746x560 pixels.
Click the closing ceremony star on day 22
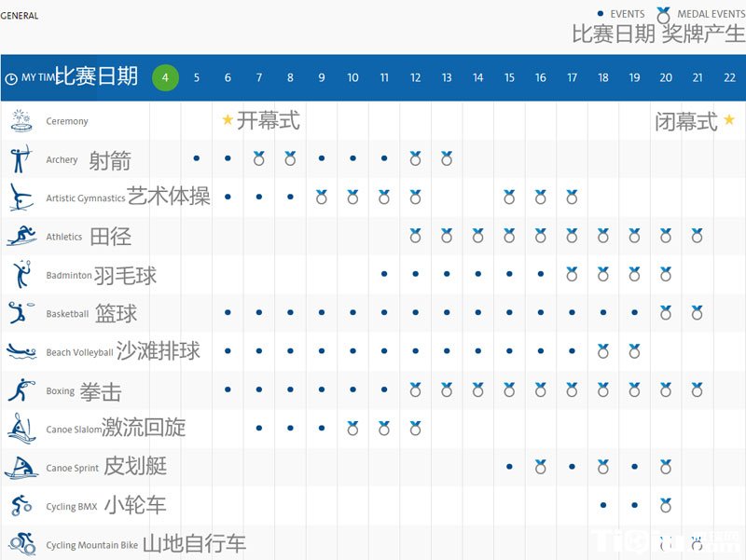(x=729, y=120)
